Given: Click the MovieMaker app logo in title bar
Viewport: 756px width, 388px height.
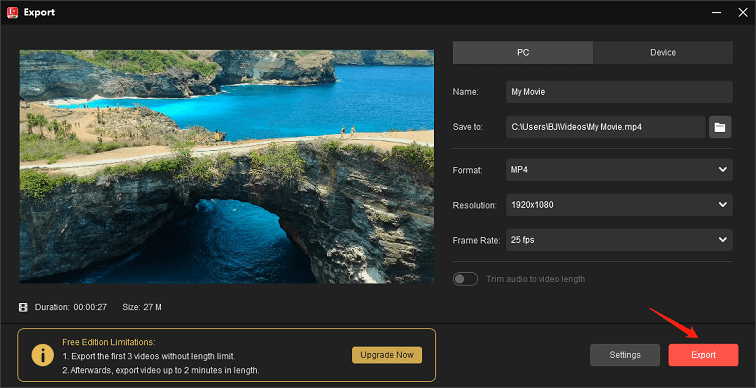Looking at the screenshot, I should (13, 12).
